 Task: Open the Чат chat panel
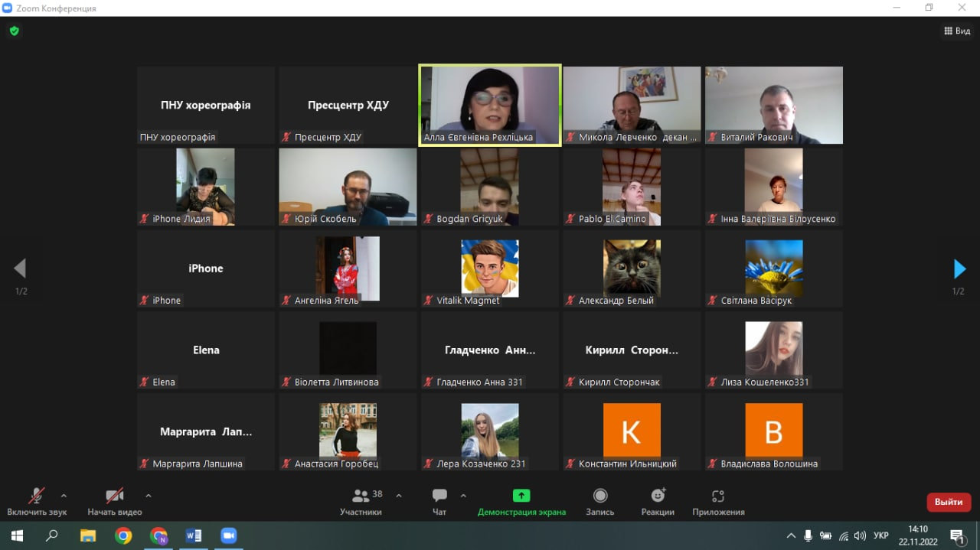(x=439, y=502)
